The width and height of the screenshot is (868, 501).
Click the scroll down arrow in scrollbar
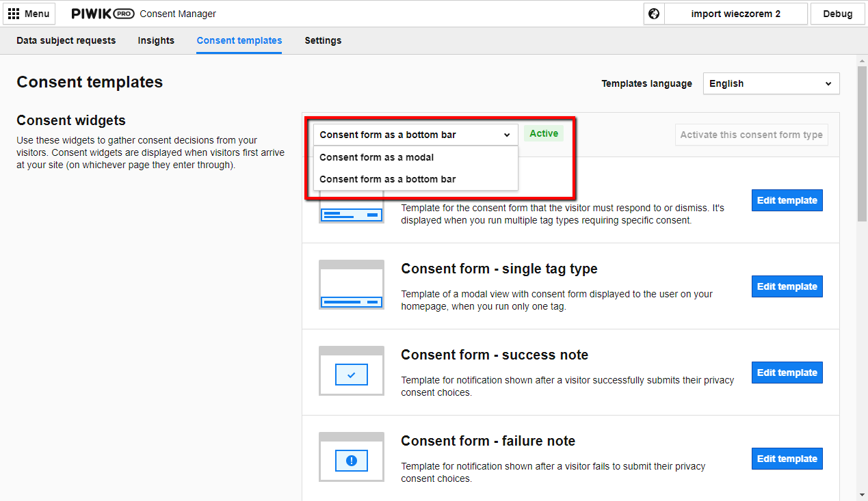coord(862,495)
